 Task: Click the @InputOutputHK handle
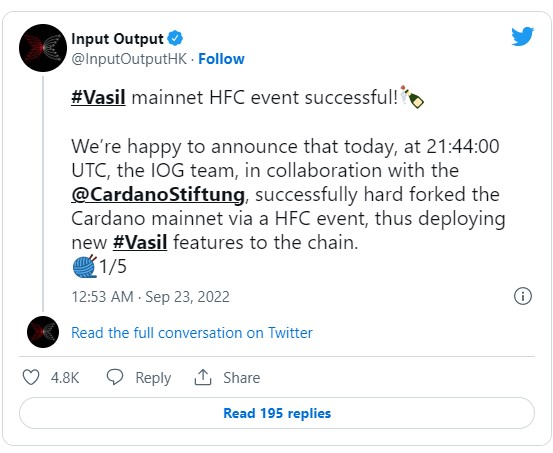pyautogui.click(x=129, y=59)
